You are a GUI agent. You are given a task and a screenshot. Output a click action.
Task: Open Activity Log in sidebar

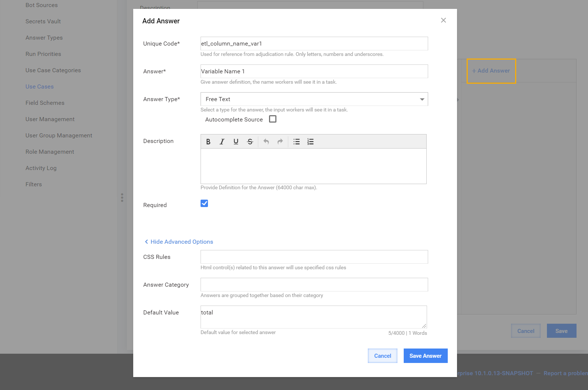tap(41, 168)
